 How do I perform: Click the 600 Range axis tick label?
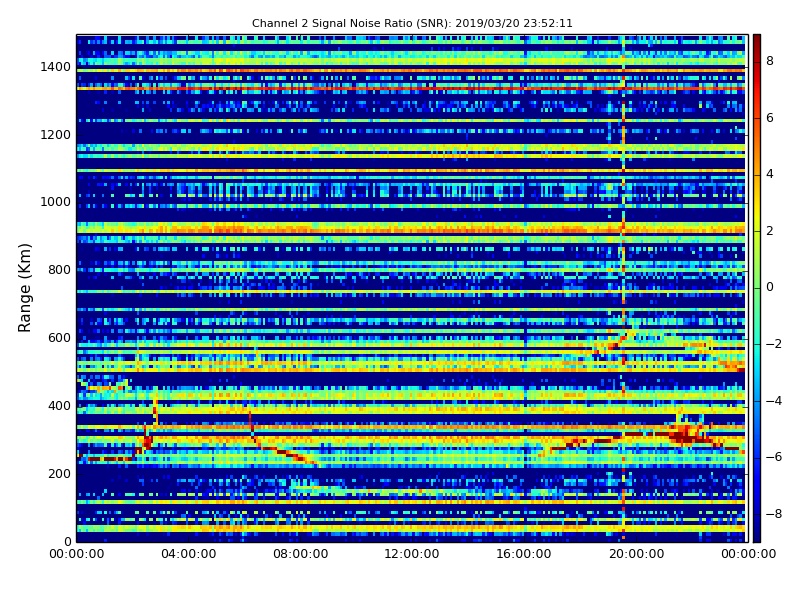(59, 338)
